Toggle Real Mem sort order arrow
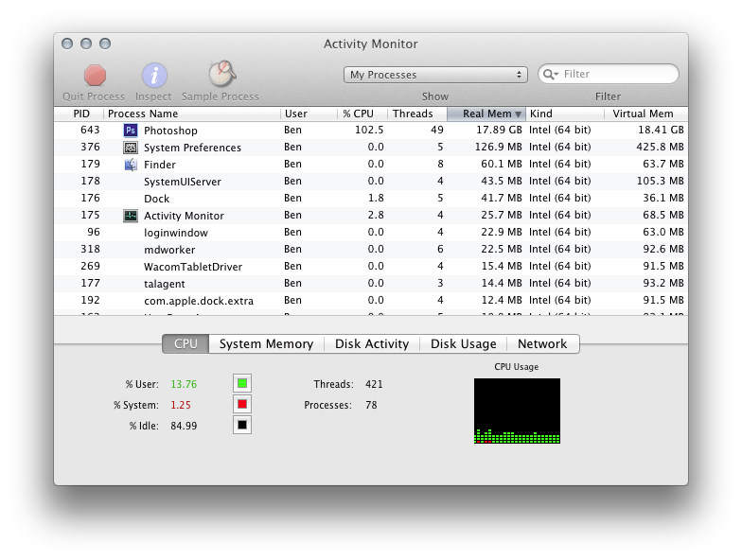Viewport: 742px width, 560px height. coord(519,114)
